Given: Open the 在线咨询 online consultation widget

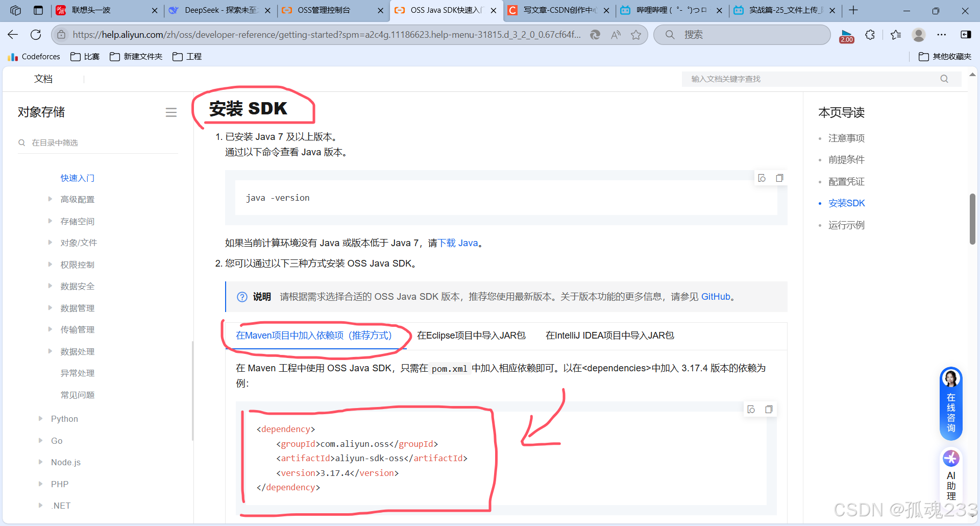Looking at the screenshot, I should (x=951, y=403).
